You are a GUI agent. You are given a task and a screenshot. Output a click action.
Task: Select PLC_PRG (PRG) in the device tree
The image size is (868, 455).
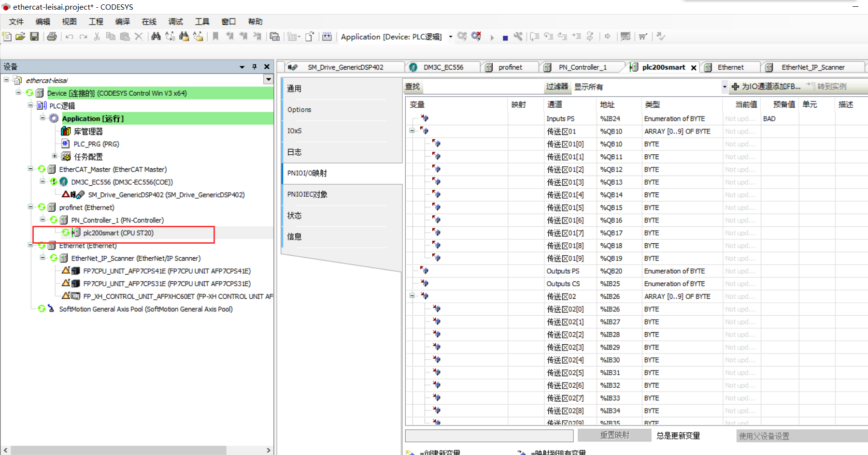coord(96,144)
